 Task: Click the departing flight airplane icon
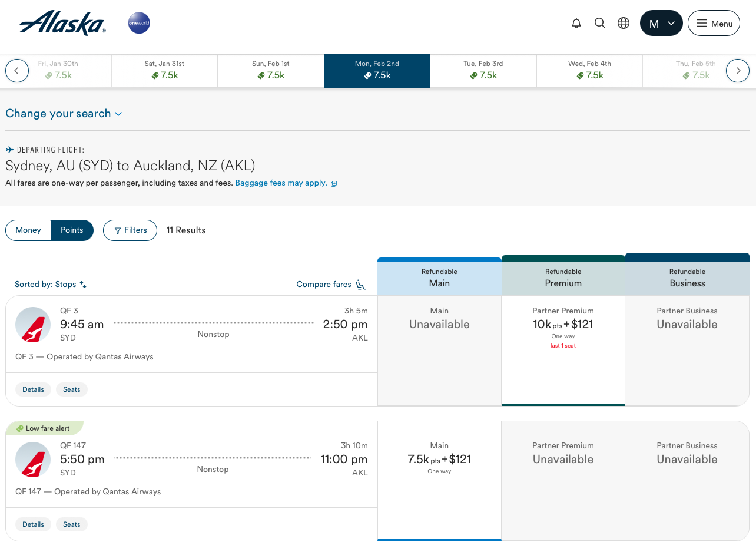[9, 149]
